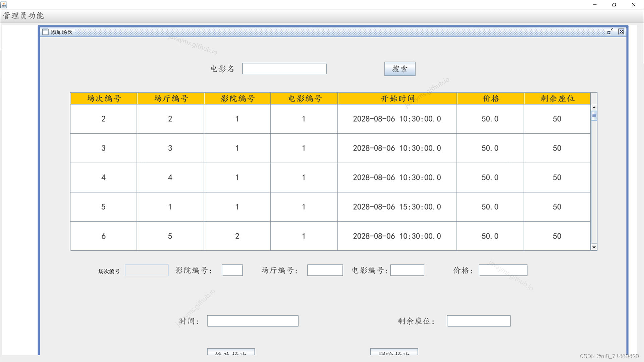Screen dimensions: 644x362
Task: Select the row with 场次编号 6
Action: pyautogui.click(x=330, y=236)
